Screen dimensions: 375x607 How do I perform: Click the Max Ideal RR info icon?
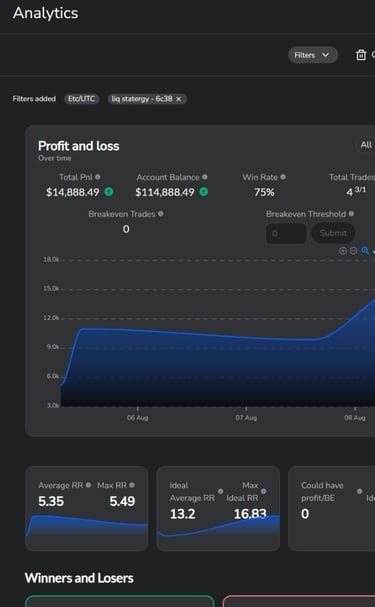coord(264,491)
